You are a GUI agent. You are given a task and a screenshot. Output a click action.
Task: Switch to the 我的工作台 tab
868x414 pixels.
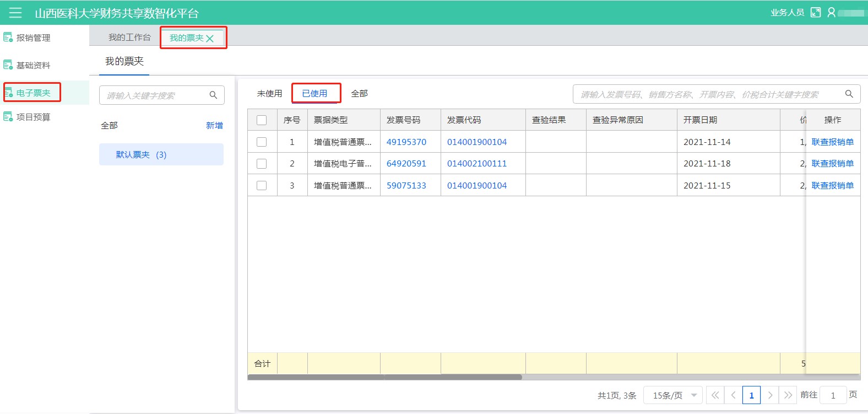click(x=129, y=37)
